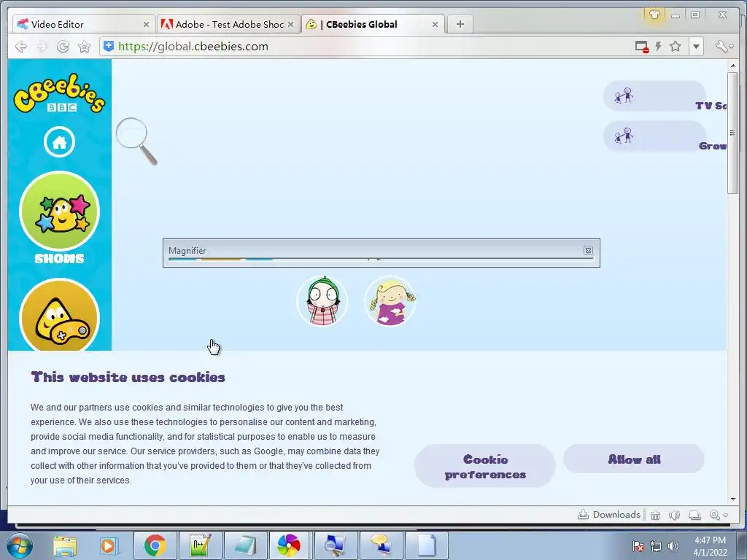Image resolution: width=747 pixels, height=560 pixels.
Task: Click the system volume tray icon
Action: [673, 546]
